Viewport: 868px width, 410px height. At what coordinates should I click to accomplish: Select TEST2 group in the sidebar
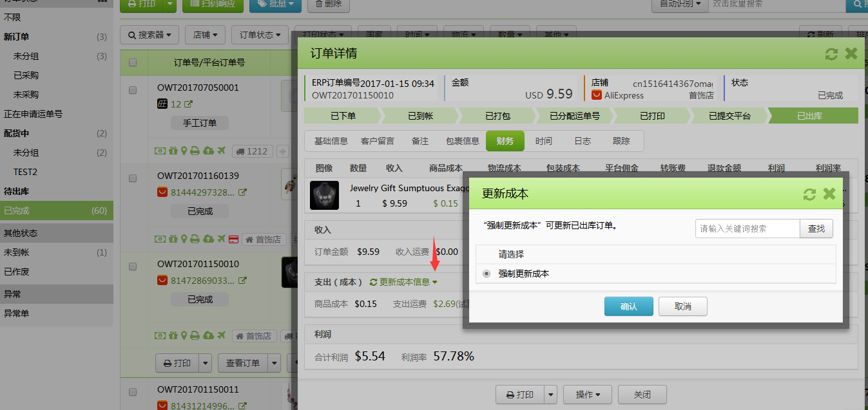click(x=57, y=172)
